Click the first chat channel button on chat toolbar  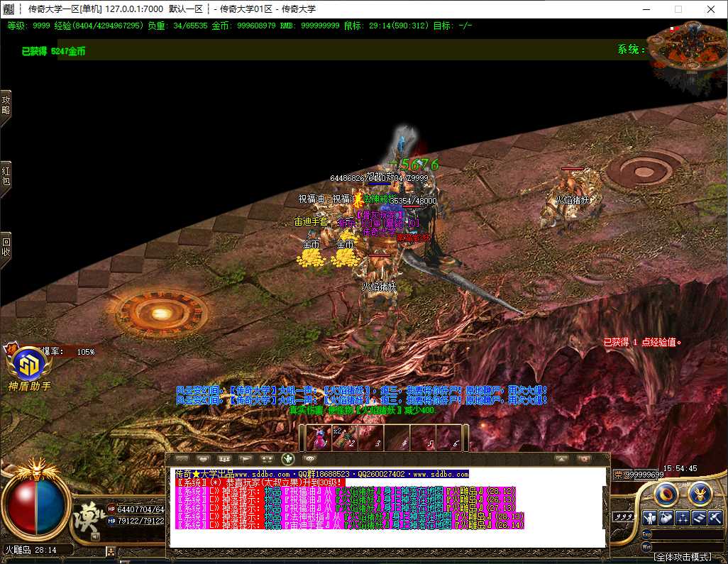point(182,459)
